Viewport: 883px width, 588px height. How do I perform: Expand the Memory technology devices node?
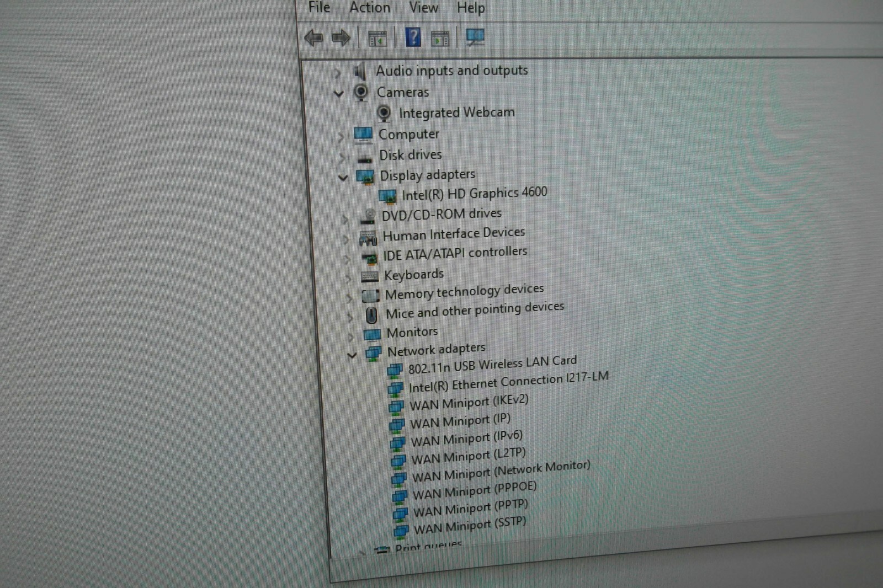pos(349,299)
